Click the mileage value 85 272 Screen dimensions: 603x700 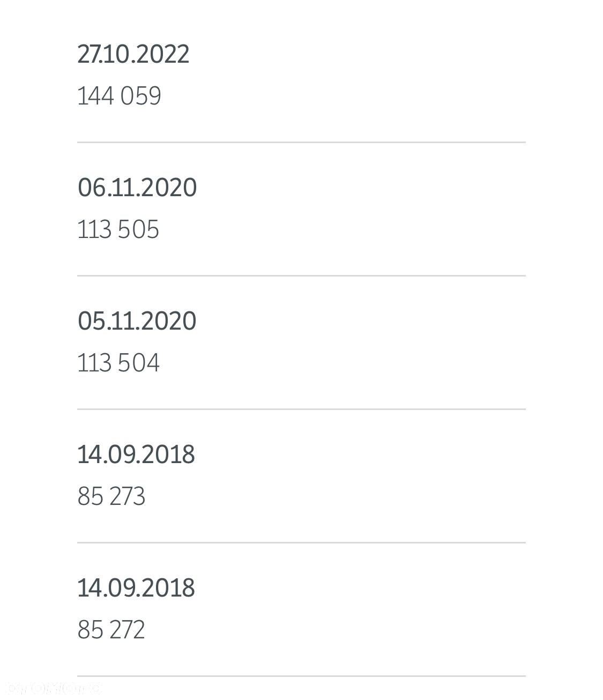(x=111, y=630)
